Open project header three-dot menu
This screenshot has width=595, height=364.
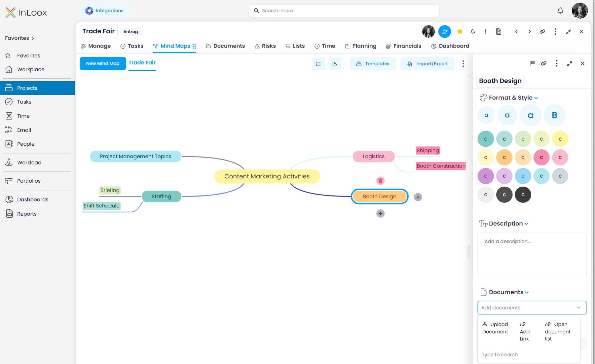pyautogui.click(x=555, y=31)
